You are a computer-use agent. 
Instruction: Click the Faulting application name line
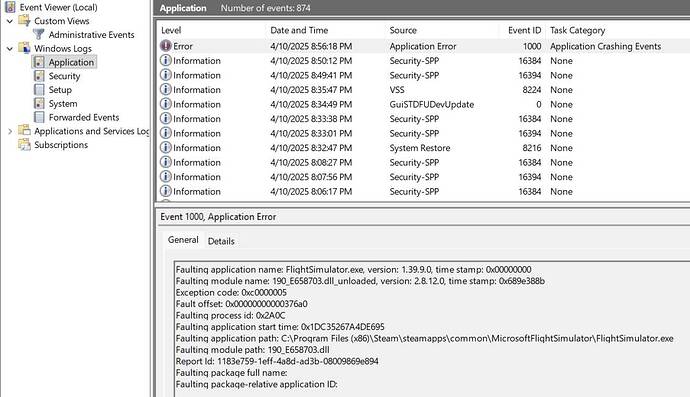pyautogui.click(x=353, y=269)
